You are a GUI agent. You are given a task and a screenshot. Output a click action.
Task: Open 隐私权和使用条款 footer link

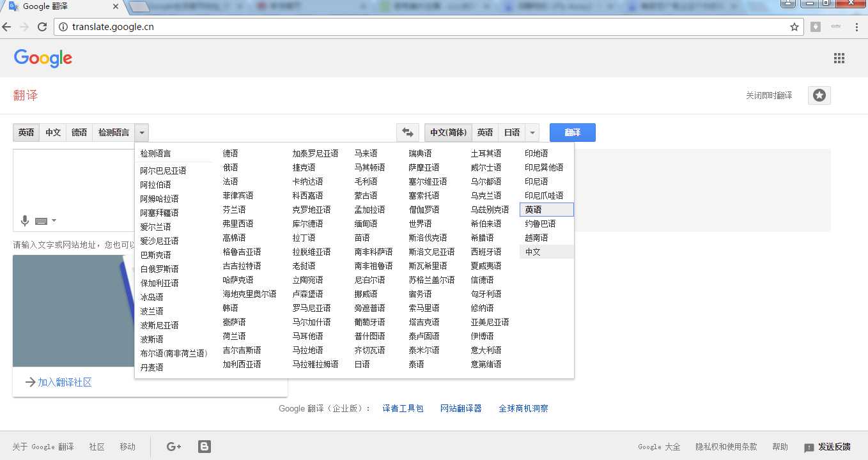pos(726,447)
